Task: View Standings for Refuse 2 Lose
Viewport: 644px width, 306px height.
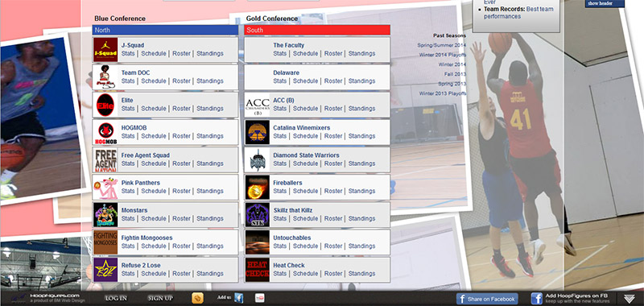Action: point(210,274)
